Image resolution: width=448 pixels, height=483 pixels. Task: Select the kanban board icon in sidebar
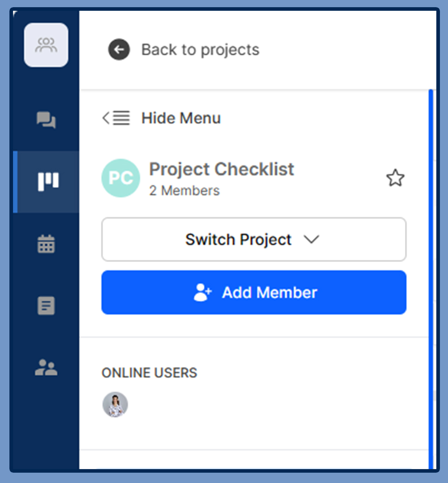pos(48,182)
